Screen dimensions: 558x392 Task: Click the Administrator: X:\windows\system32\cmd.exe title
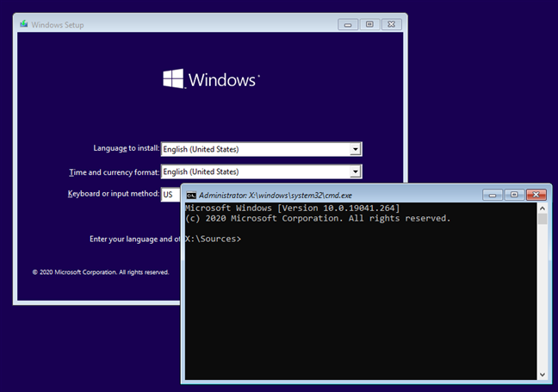pyautogui.click(x=276, y=195)
